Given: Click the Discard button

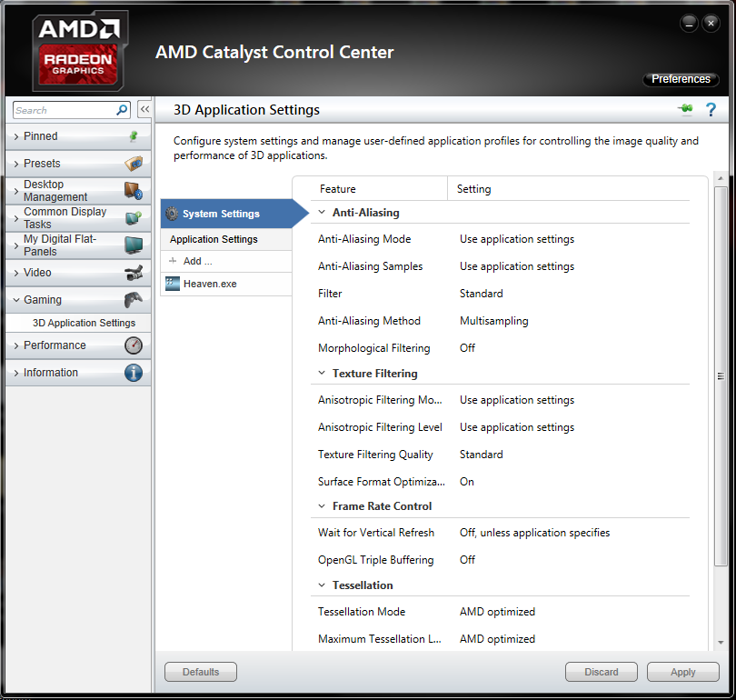Looking at the screenshot, I should coord(601,672).
